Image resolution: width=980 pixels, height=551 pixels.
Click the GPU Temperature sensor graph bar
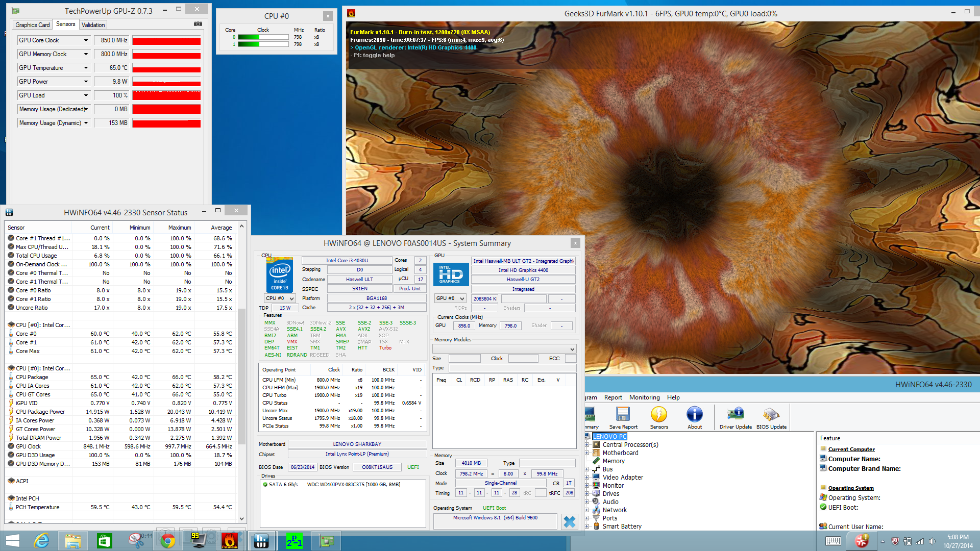pyautogui.click(x=166, y=68)
